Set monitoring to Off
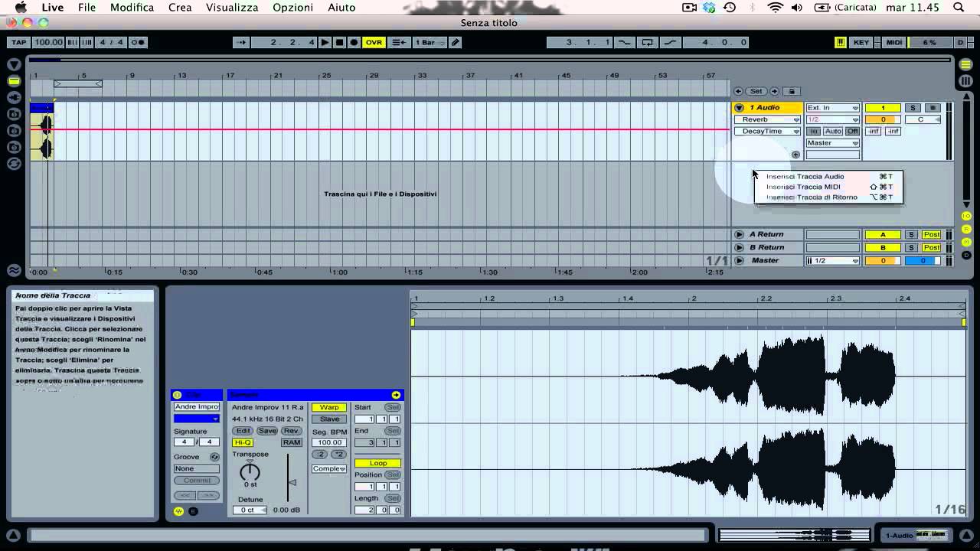980x551 pixels. click(x=852, y=132)
